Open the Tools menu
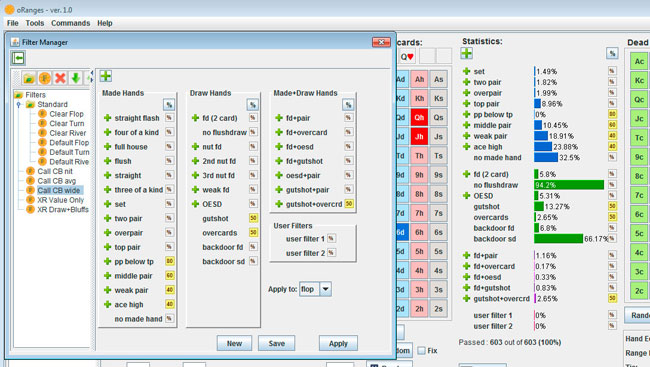The image size is (650, 367). coord(35,23)
